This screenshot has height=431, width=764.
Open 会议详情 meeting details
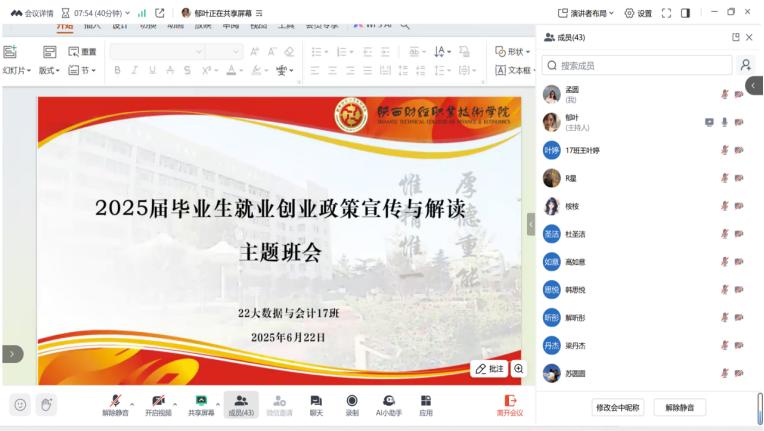tap(32, 13)
